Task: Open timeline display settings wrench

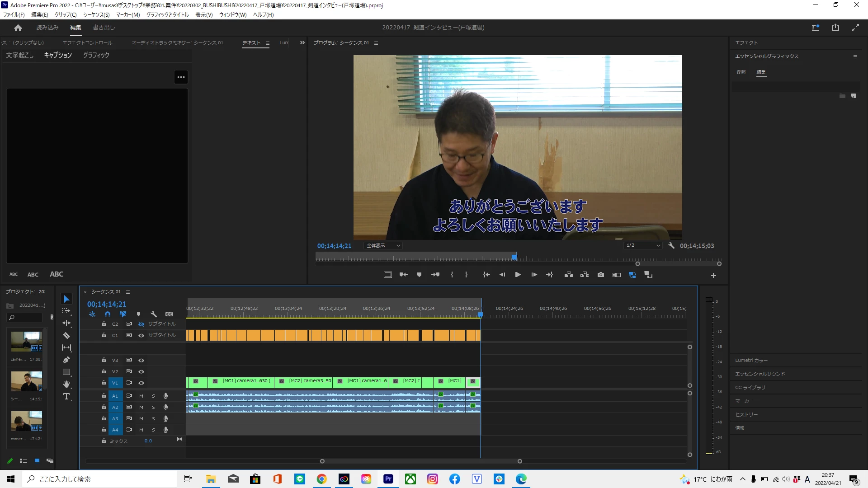Action: tap(154, 314)
